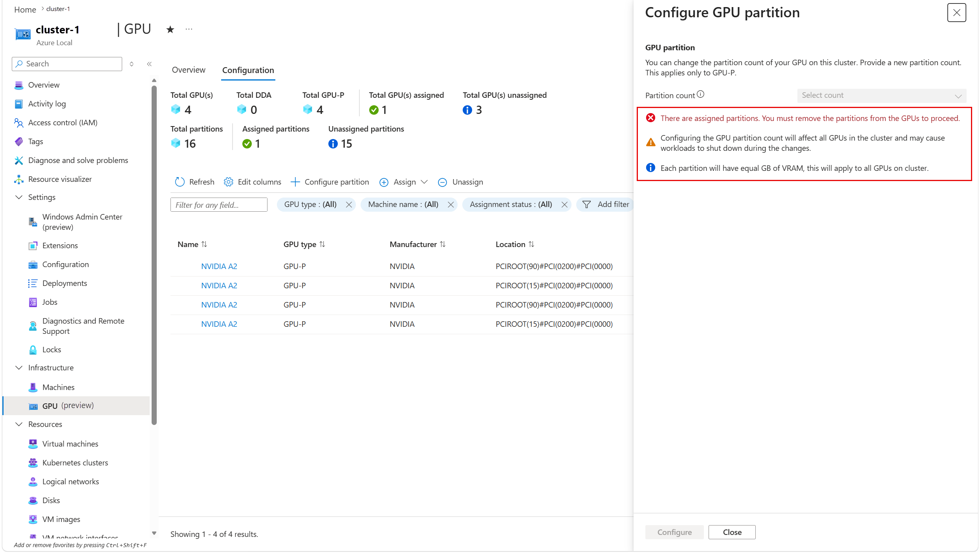Click the Unassign minus-circle icon

pyautogui.click(x=442, y=182)
